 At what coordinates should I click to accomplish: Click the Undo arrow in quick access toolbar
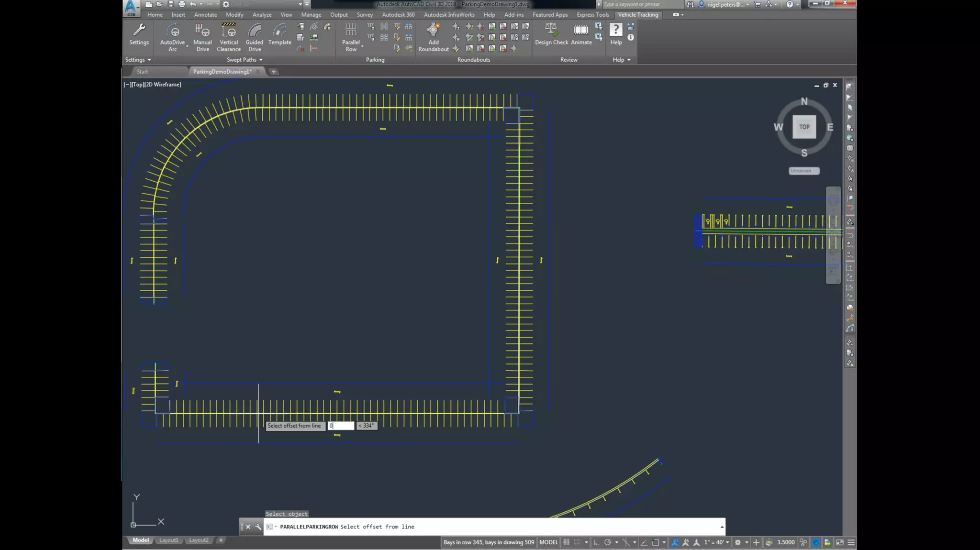coord(192,4)
